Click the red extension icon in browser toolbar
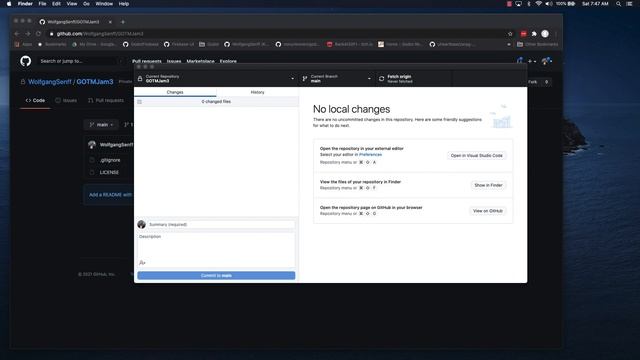This screenshot has width=640, height=360. pos(523,34)
